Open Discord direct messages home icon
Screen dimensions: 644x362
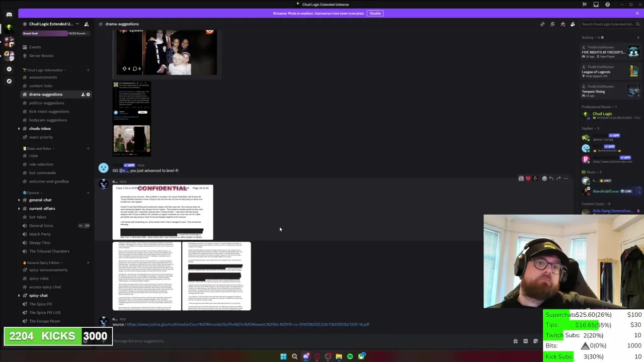[9, 15]
